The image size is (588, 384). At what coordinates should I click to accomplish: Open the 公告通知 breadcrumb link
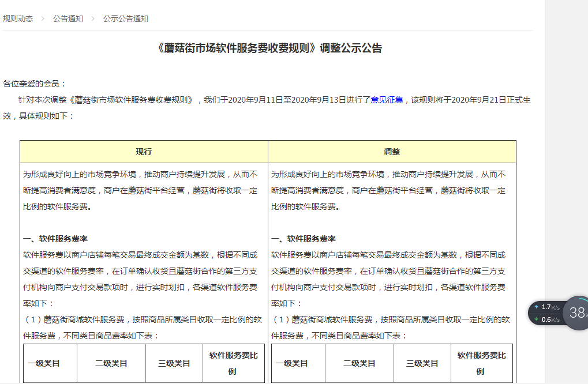click(68, 18)
